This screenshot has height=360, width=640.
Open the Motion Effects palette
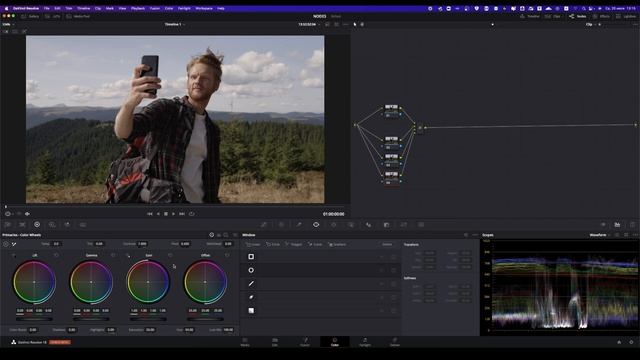point(82,224)
